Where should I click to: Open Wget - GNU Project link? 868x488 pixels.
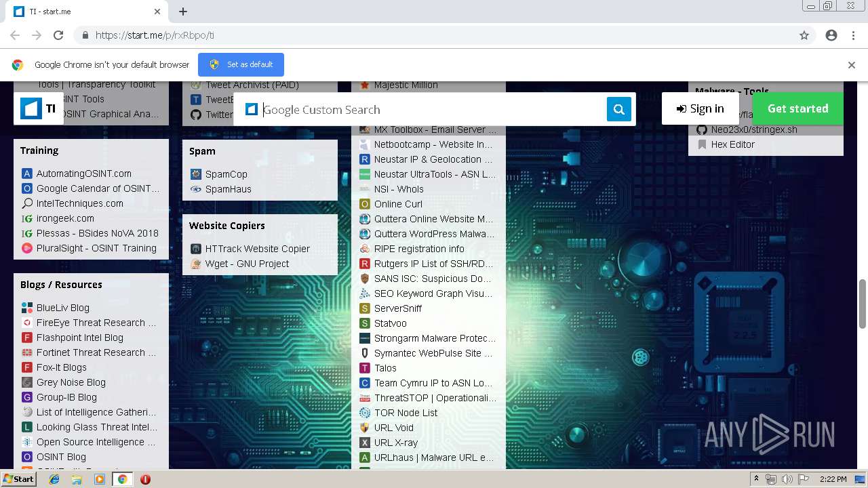[248, 264]
